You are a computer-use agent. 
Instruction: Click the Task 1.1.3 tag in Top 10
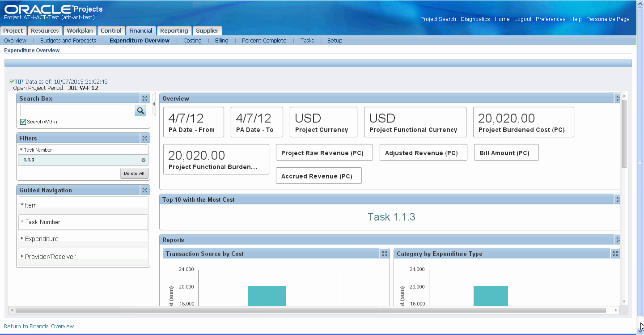pos(391,217)
